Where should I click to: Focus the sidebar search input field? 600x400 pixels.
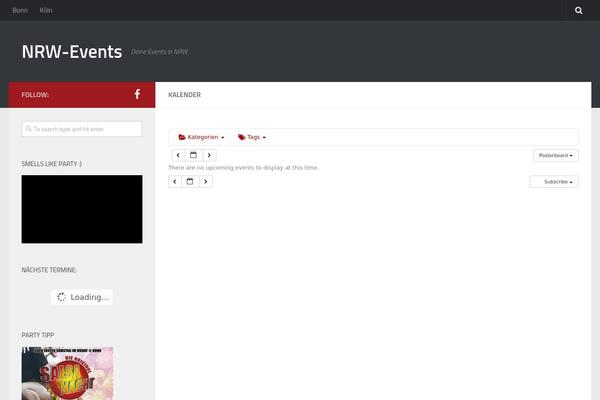point(82,129)
